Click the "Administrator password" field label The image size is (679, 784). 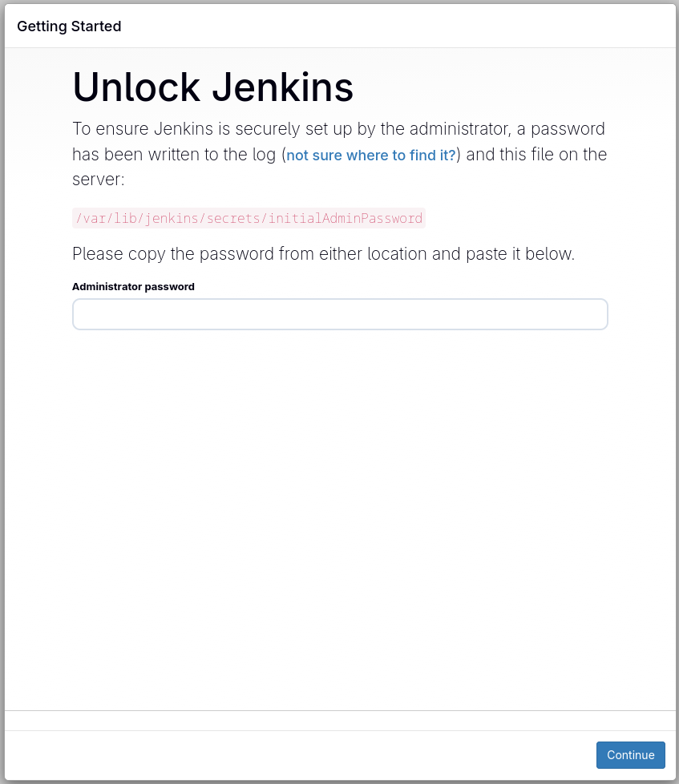[x=133, y=286]
